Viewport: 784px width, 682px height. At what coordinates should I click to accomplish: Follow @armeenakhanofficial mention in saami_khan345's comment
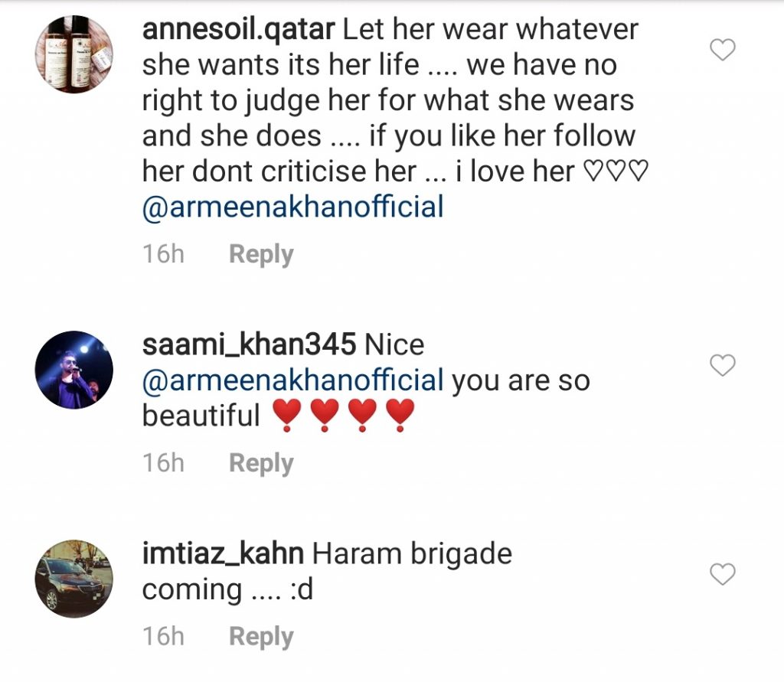292,380
